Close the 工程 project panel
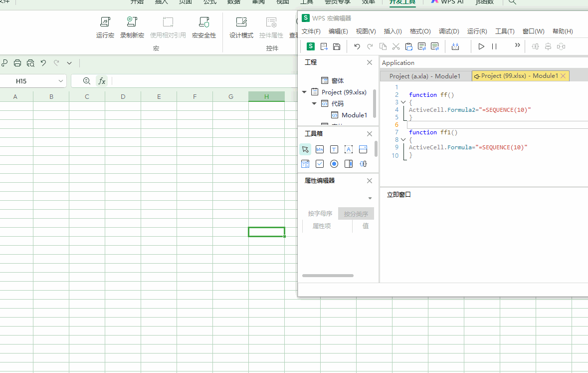Viewport: 588px width, 373px height. (x=370, y=62)
